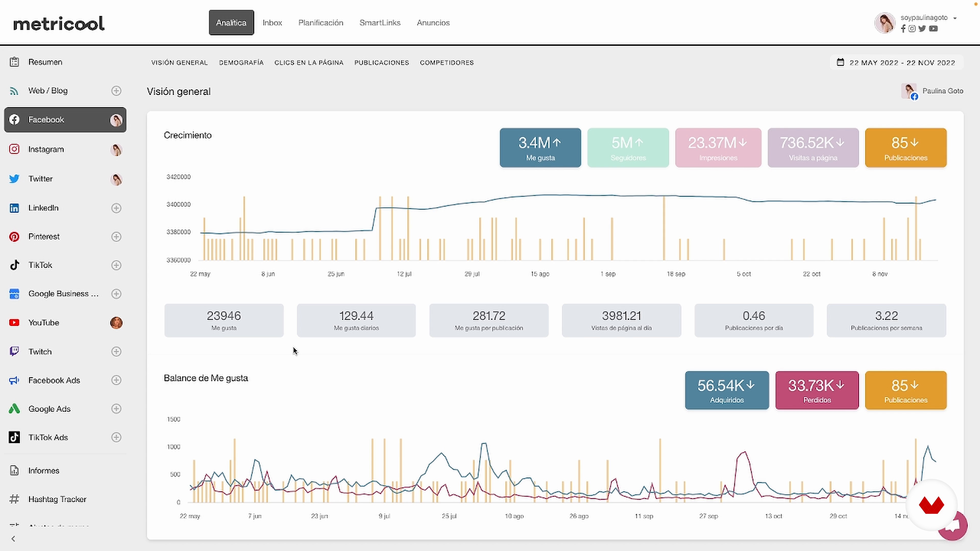Screen dimensions: 980x551
Task: Click the 129.44 Me gusta diarios box
Action: click(356, 320)
